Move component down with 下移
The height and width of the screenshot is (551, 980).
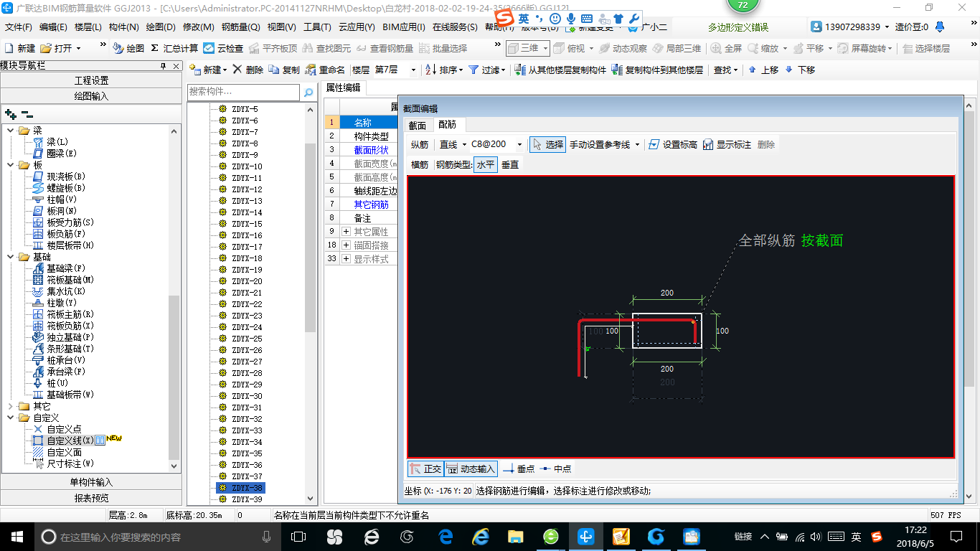(x=799, y=70)
